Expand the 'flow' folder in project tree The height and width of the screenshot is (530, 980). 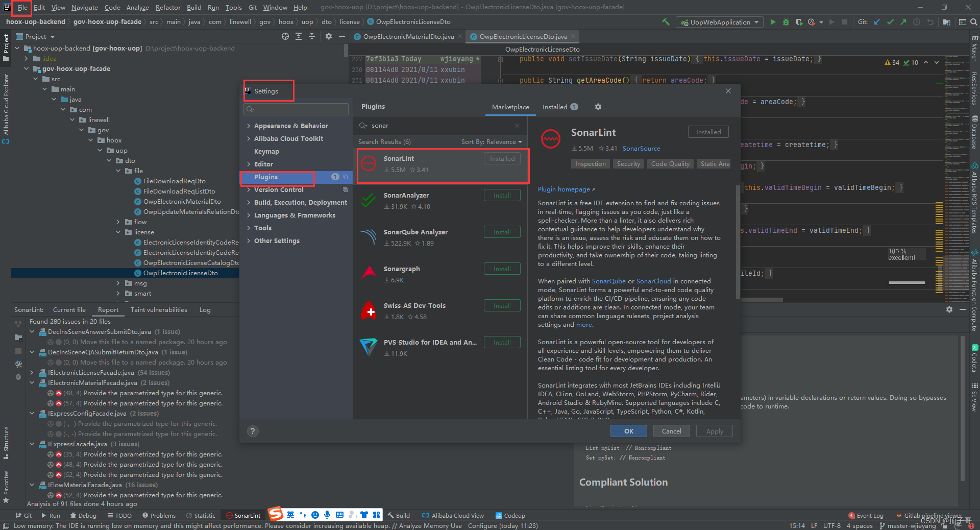pyautogui.click(x=118, y=222)
